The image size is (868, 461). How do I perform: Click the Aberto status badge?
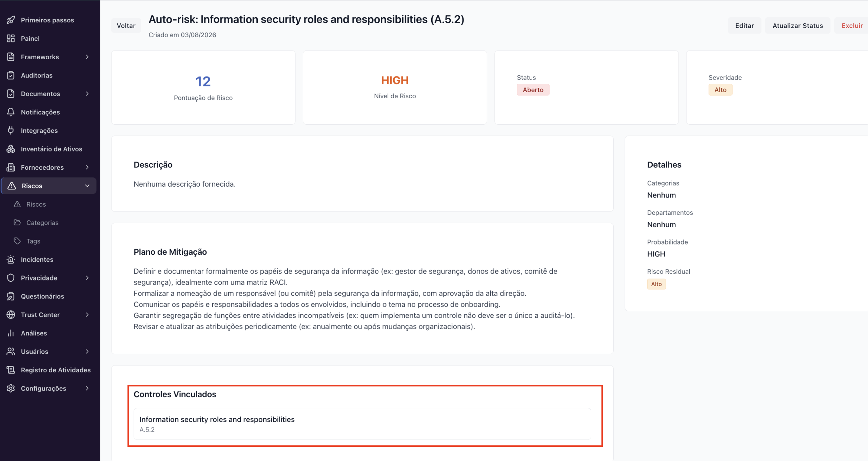click(533, 90)
